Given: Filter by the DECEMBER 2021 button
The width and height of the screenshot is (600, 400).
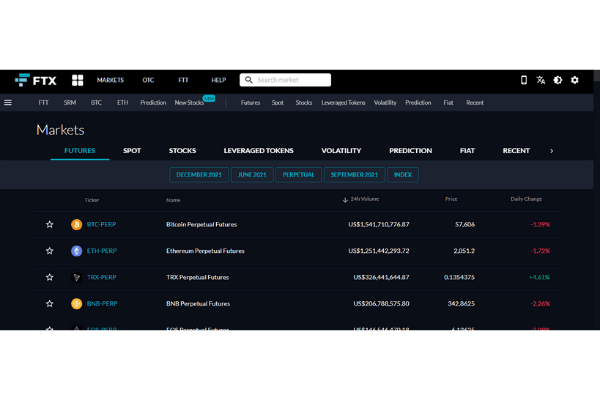Looking at the screenshot, I should [199, 174].
